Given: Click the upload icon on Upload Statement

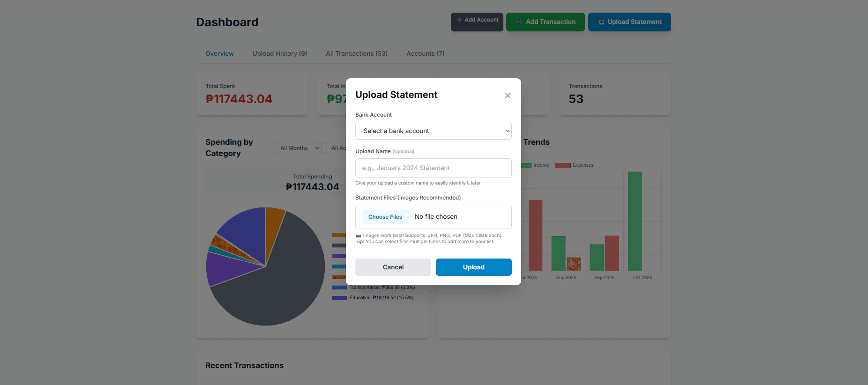Looking at the screenshot, I should (601, 22).
